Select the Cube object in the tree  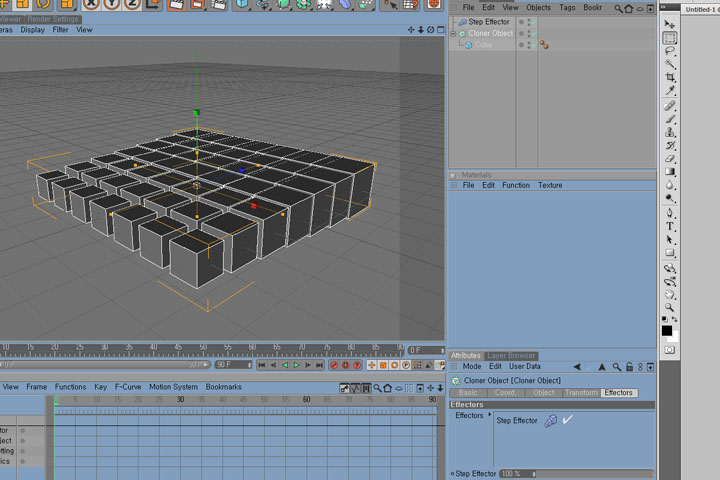(x=483, y=45)
